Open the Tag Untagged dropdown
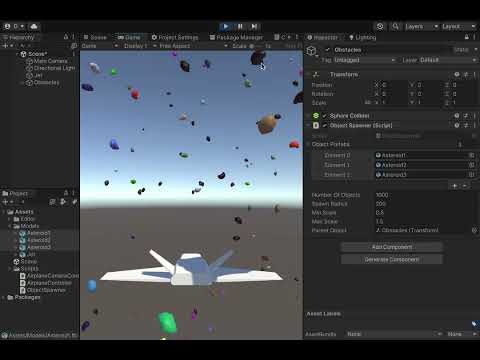Viewport: 480px width, 360px height. point(365,60)
